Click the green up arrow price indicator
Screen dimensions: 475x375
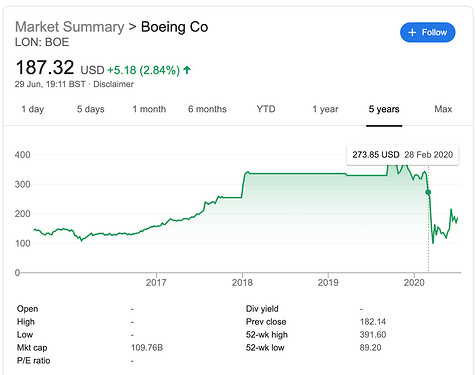[187, 70]
